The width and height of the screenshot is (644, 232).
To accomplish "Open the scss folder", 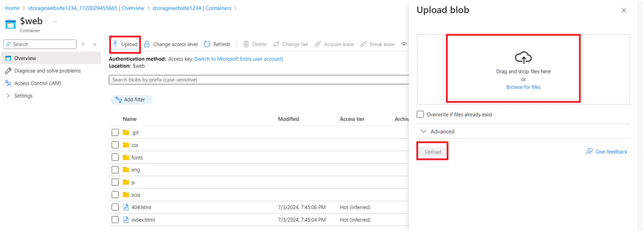I will (x=136, y=195).
